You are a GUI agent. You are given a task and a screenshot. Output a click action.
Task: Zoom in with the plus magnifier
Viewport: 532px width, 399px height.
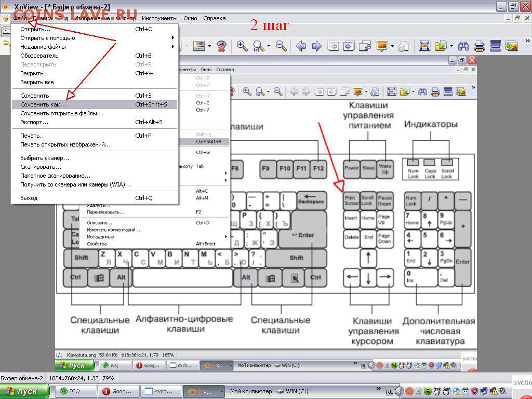click(x=242, y=46)
